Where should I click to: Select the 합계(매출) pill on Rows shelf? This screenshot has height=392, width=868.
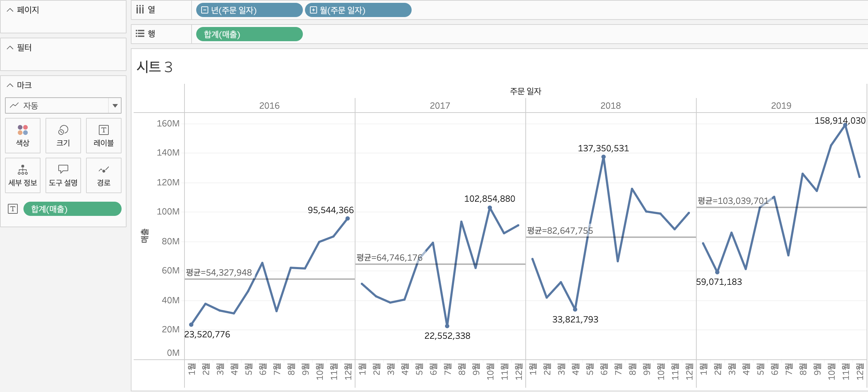click(249, 34)
